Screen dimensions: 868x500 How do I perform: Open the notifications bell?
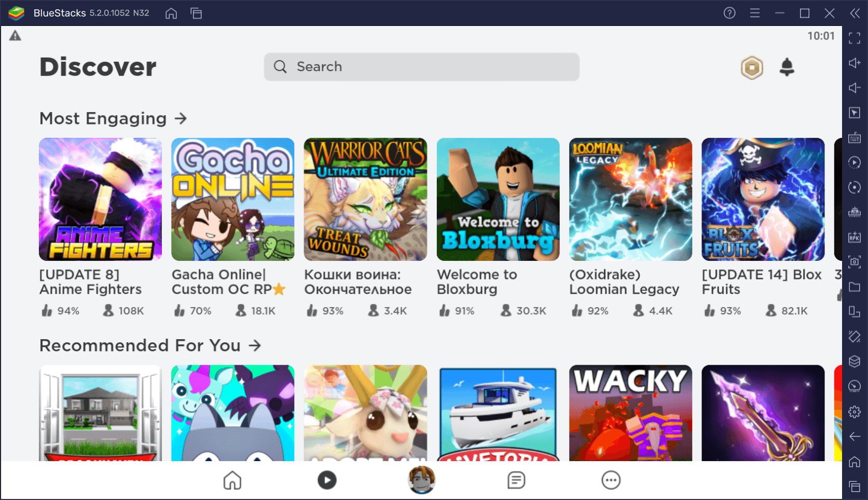pos(787,67)
